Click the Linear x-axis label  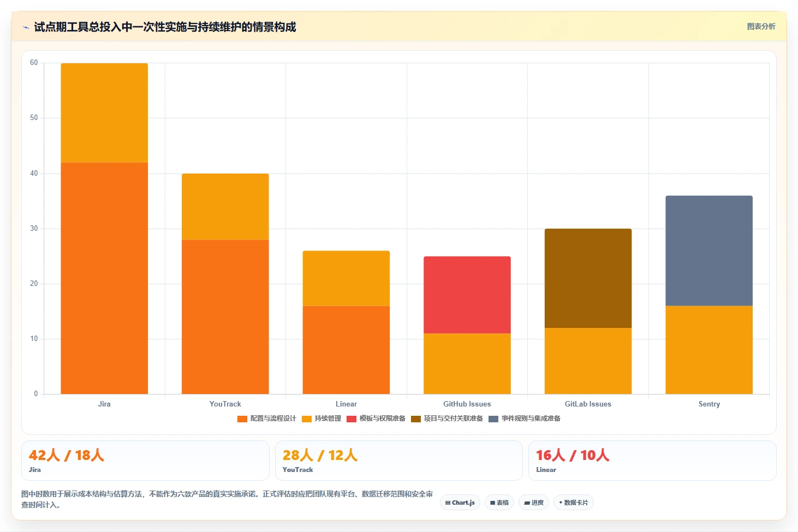(346, 404)
